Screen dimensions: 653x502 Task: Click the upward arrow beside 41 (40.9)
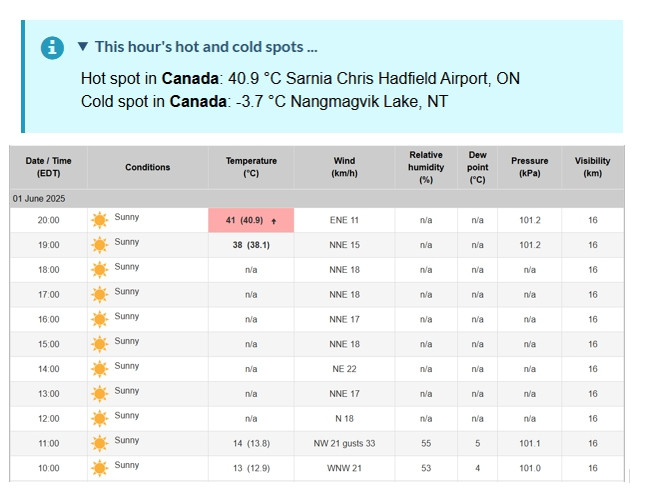pos(274,221)
